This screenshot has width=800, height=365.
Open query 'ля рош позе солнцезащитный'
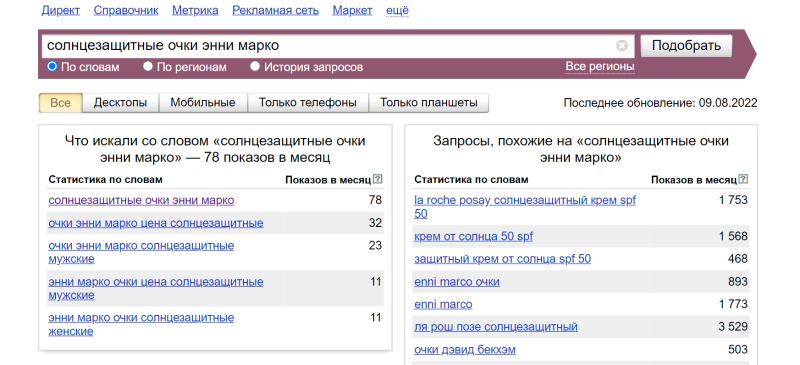(496, 327)
